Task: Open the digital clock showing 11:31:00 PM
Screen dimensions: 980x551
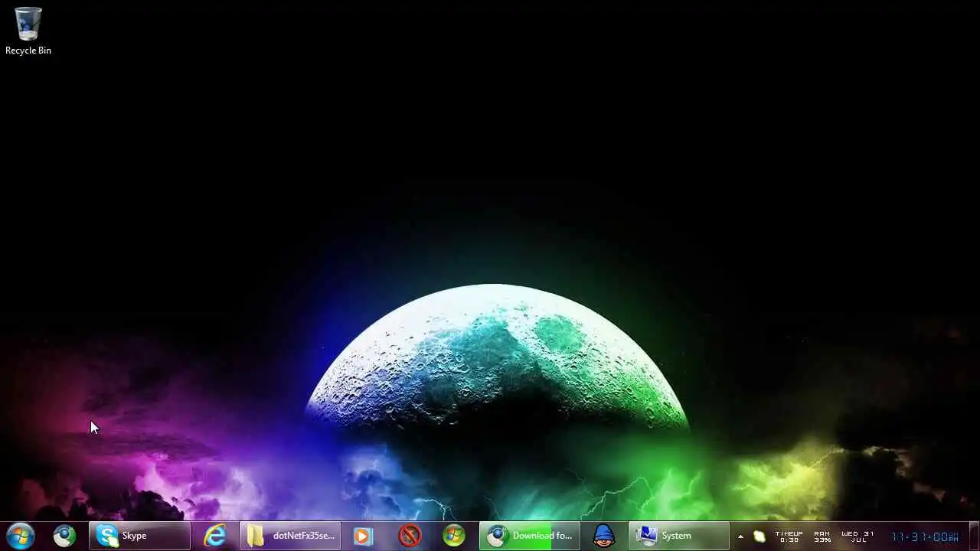Action: click(x=925, y=537)
